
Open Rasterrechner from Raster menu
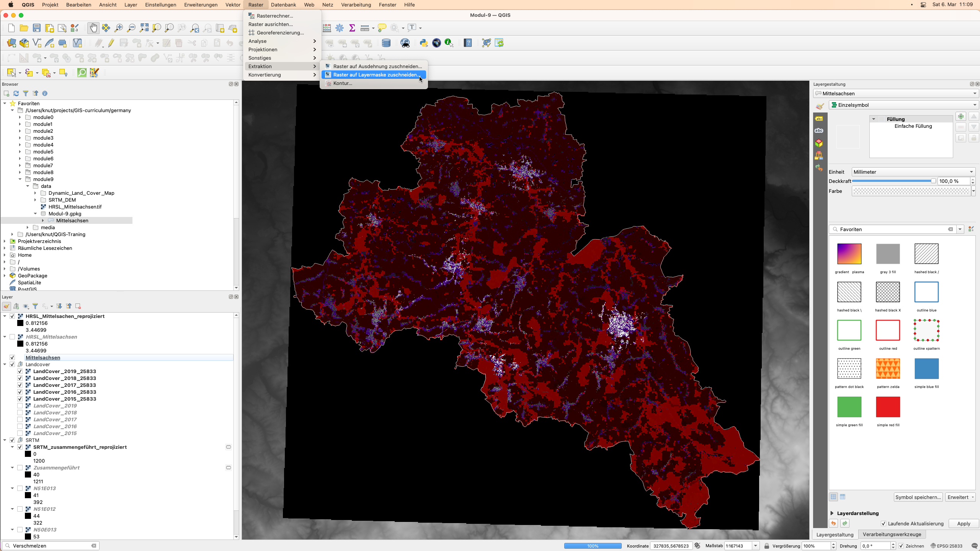pyautogui.click(x=283, y=16)
